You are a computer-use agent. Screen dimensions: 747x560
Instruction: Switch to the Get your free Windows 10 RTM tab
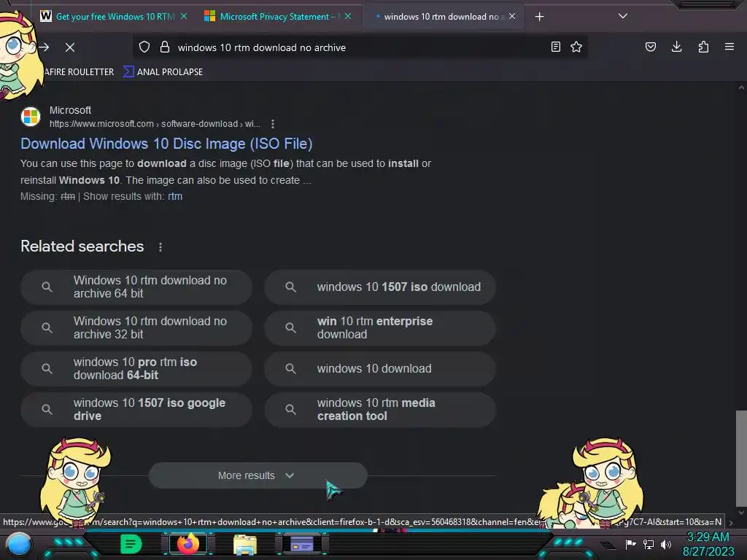[x=113, y=17]
